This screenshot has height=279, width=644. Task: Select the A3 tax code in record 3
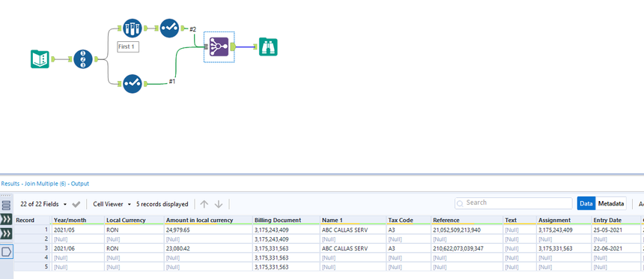pos(409,248)
